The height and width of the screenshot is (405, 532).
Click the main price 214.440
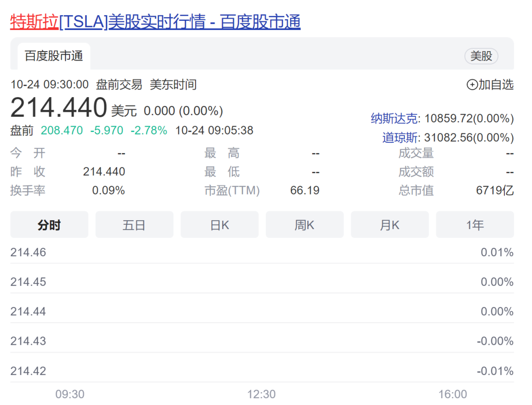(59, 107)
